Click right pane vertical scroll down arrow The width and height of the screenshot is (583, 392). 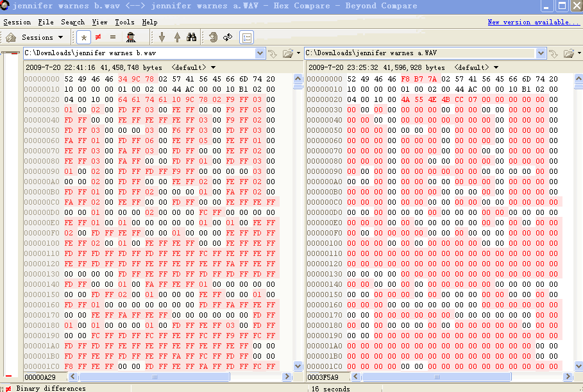pos(579,366)
